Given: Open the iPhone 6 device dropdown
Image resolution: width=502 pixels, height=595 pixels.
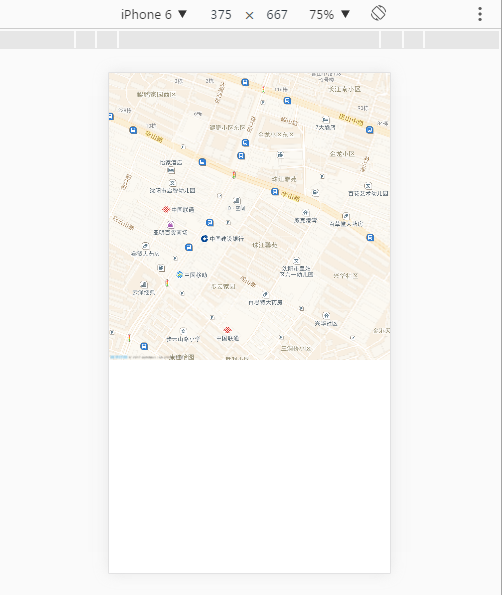Looking at the screenshot, I should (154, 14).
